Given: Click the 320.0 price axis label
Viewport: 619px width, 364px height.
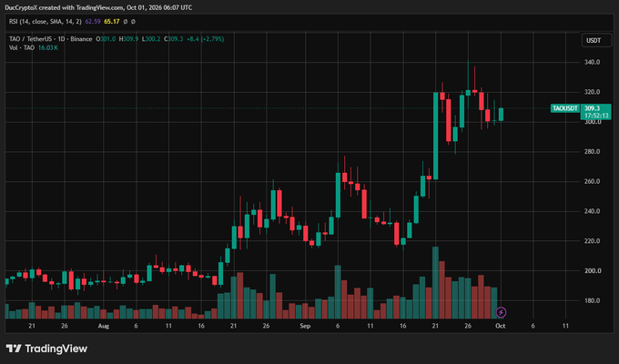Looking at the screenshot, I should tap(593, 92).
